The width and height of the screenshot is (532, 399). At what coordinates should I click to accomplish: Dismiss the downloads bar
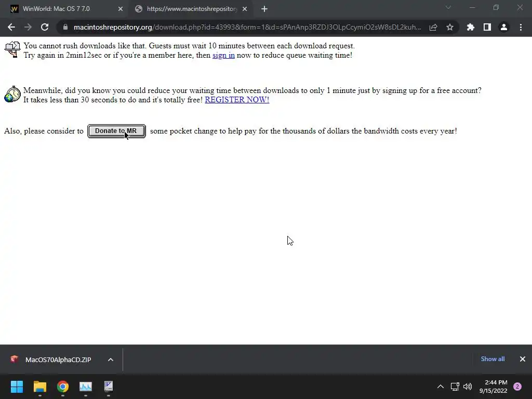tap(523, 359)
